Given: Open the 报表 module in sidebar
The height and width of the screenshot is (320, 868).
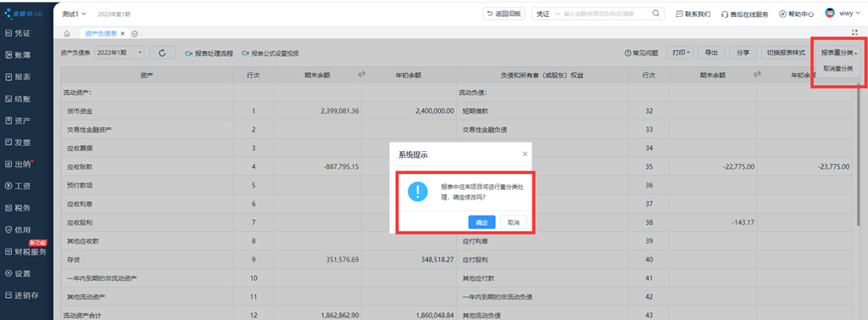Looking at the screenshot, I should pos(18,77).
